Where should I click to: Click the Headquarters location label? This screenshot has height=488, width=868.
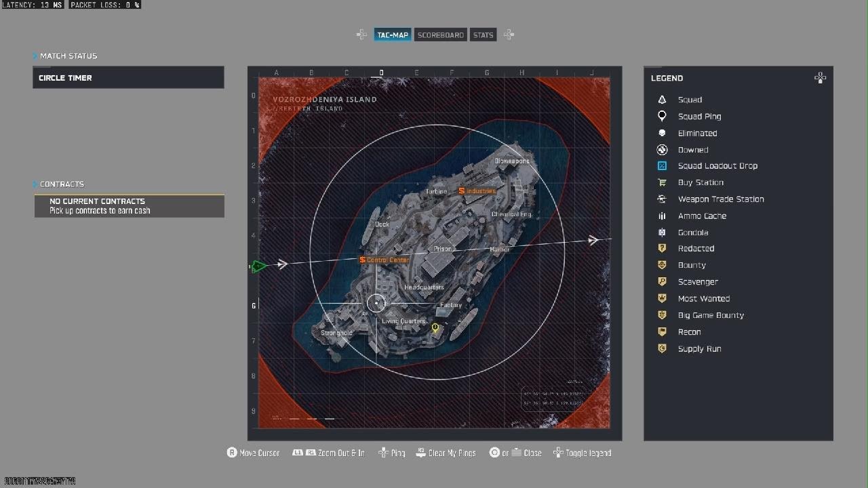[x=425, y=287]
